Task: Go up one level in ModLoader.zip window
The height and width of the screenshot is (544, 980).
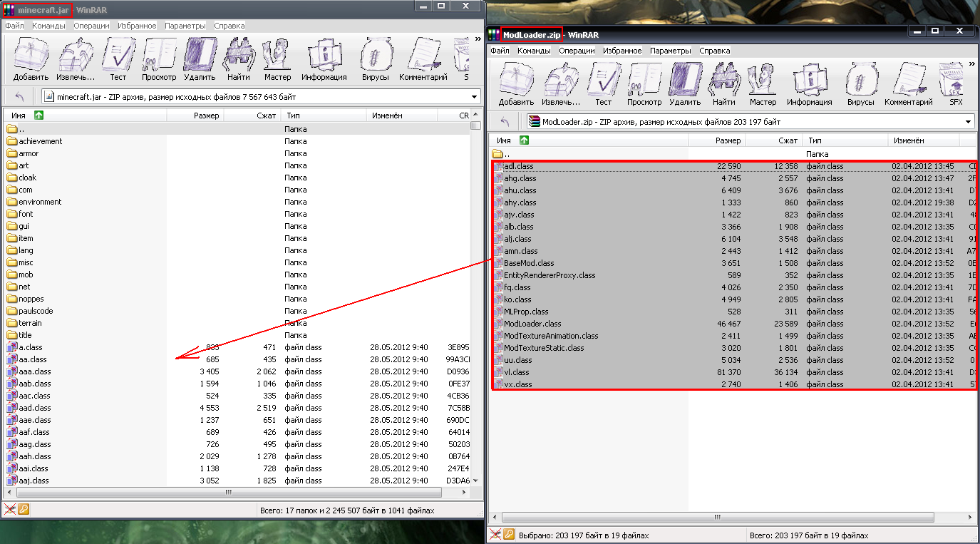Action: coord(505,122)
